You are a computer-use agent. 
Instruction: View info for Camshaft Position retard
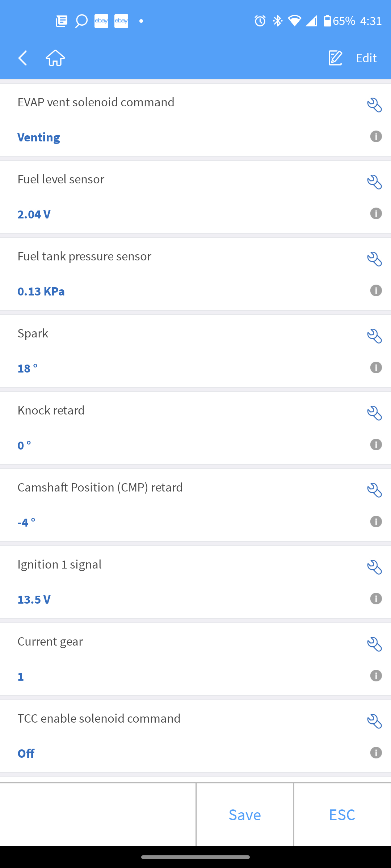coord(376,522)
